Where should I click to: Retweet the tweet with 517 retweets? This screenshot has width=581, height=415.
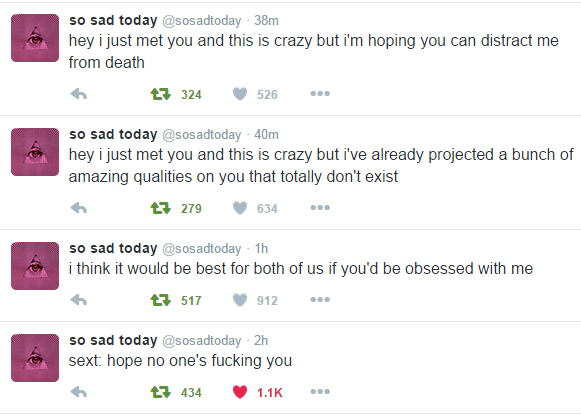click(160, 300)
